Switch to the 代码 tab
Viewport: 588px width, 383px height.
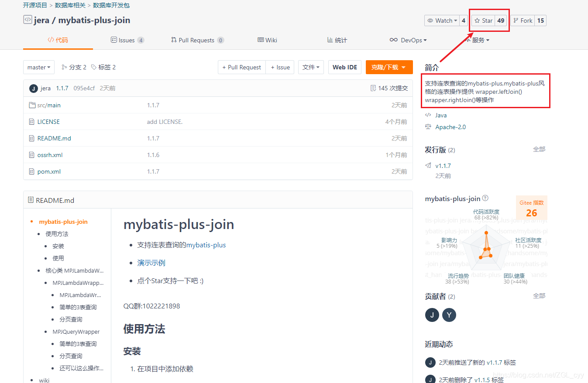click(x=58, y=40)
